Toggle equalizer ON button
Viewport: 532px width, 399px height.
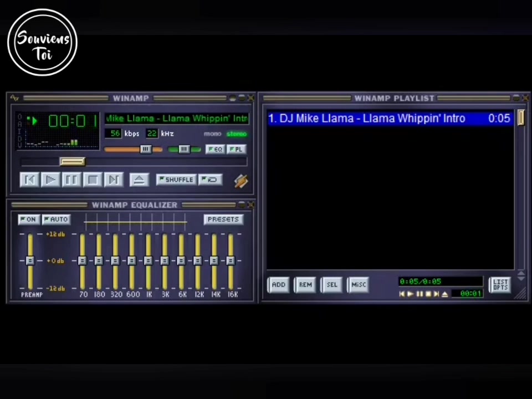(x=29, y=219)
